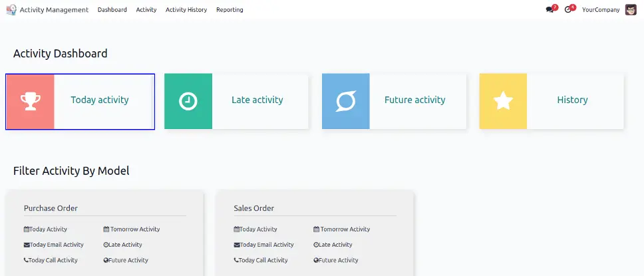Select Purchase Order Today Email Activity
644x276 pixels.
coord(56,245)
